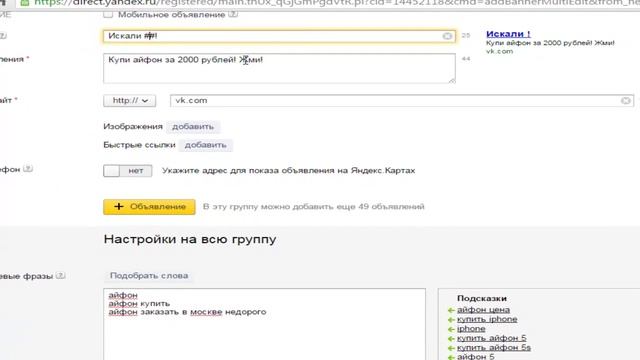Click the resize grip of the ad text area
Image resolution: width=640 pixels, height=360 pixels.
coord(452,80)
